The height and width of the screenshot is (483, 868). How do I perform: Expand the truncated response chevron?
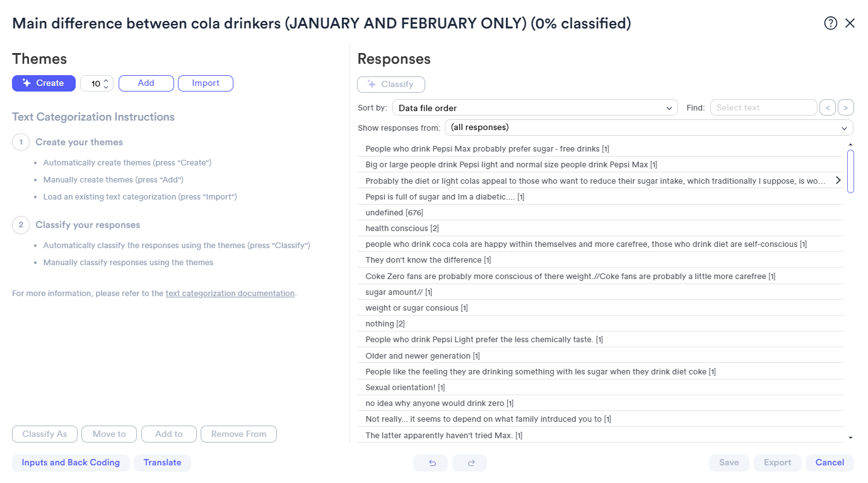click(838, 181)
